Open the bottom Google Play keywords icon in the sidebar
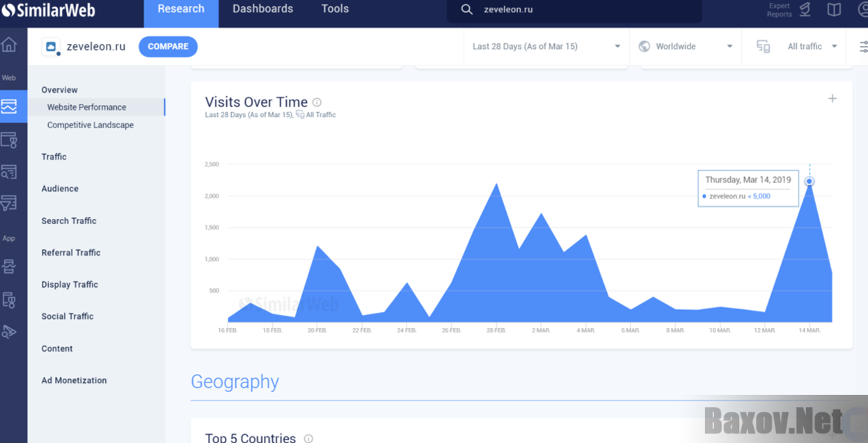The width and height of the screenshot is (868, 443). coord(9,332)
